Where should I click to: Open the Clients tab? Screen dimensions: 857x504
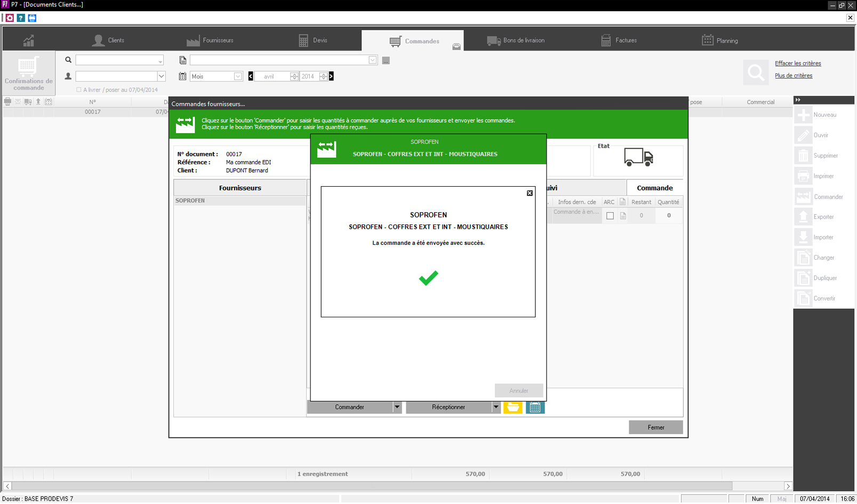click(108, 41)
